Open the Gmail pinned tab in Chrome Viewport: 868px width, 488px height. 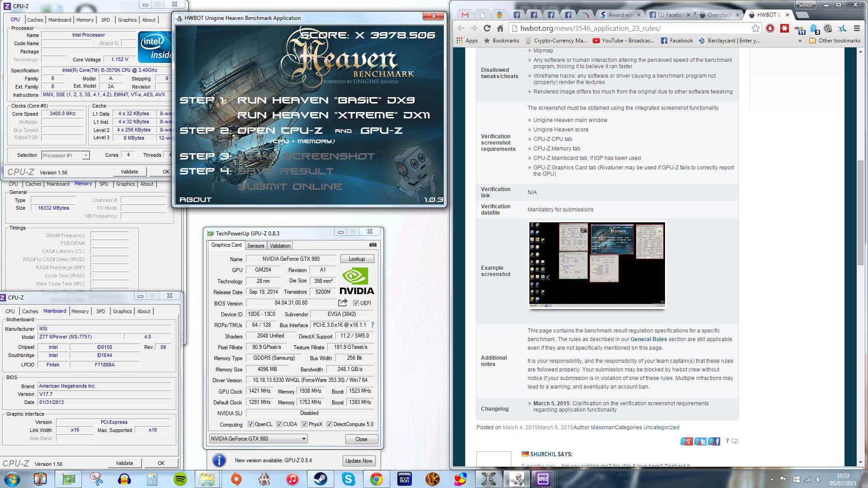click(465, 15)
